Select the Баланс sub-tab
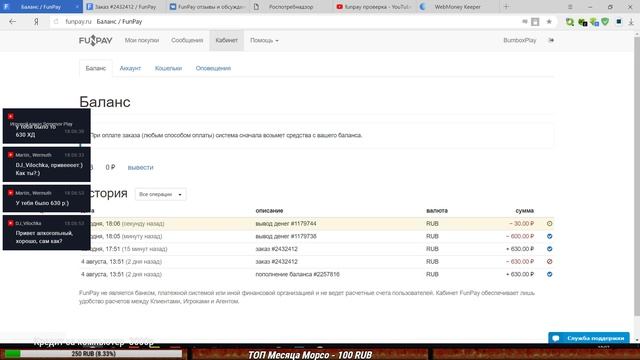 pos(96,68)
